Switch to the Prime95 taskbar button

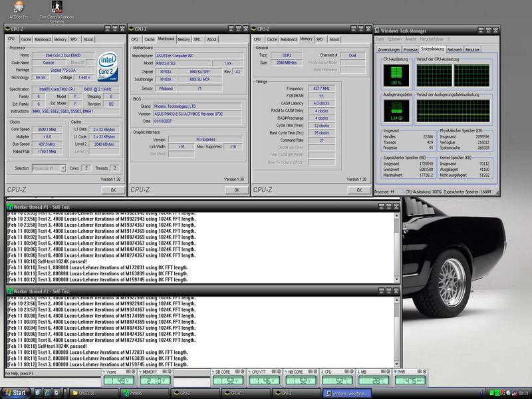point(145,393)
